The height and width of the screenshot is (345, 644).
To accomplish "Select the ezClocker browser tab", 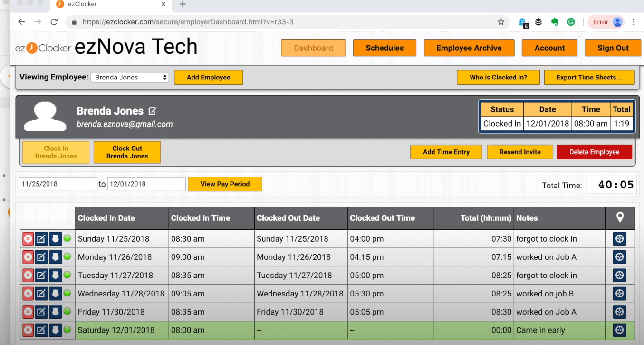I will tap(110, 4).
